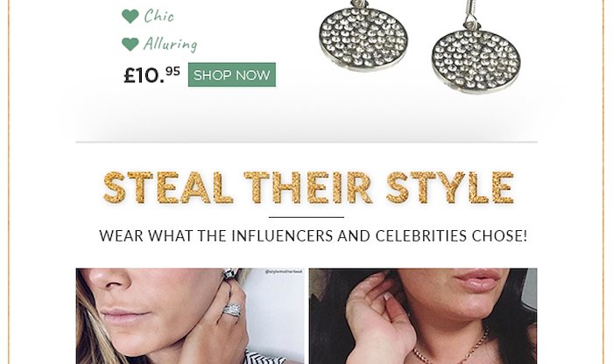
Task: Click the word Alluring
Action: [x=171, y=44]
